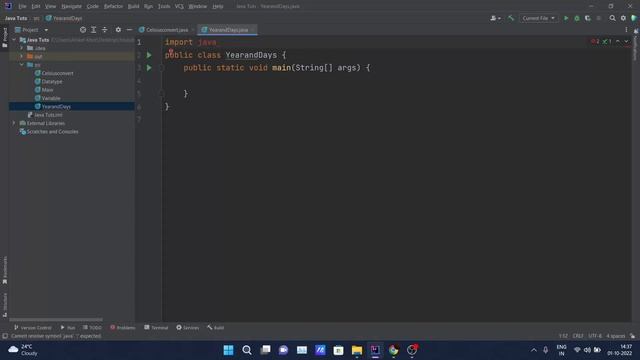Toggle the Project tool window on left strip
640x360 pixels.
pos(5,38)
